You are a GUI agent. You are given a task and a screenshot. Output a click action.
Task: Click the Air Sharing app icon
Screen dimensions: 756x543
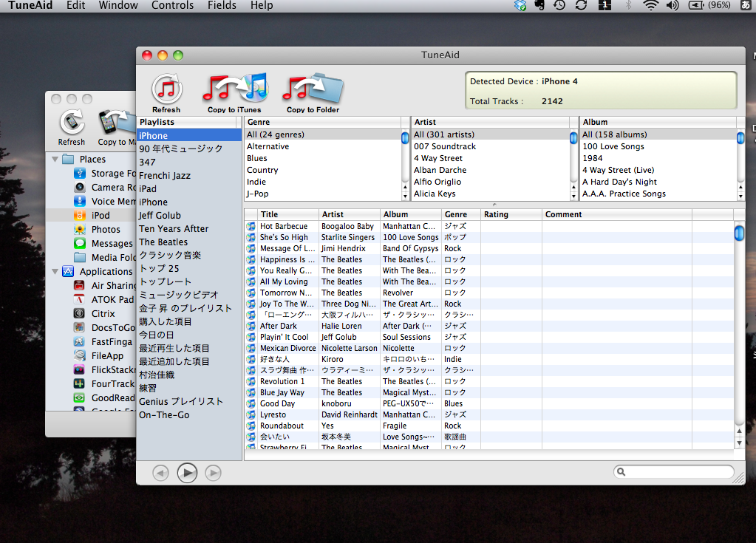point(79,285)
